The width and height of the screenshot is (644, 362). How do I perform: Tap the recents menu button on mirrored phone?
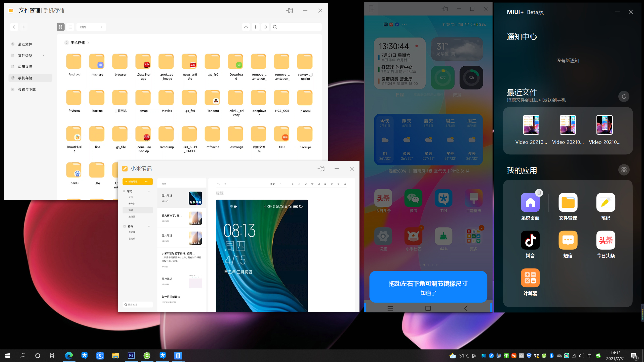[x=390, y=308]
